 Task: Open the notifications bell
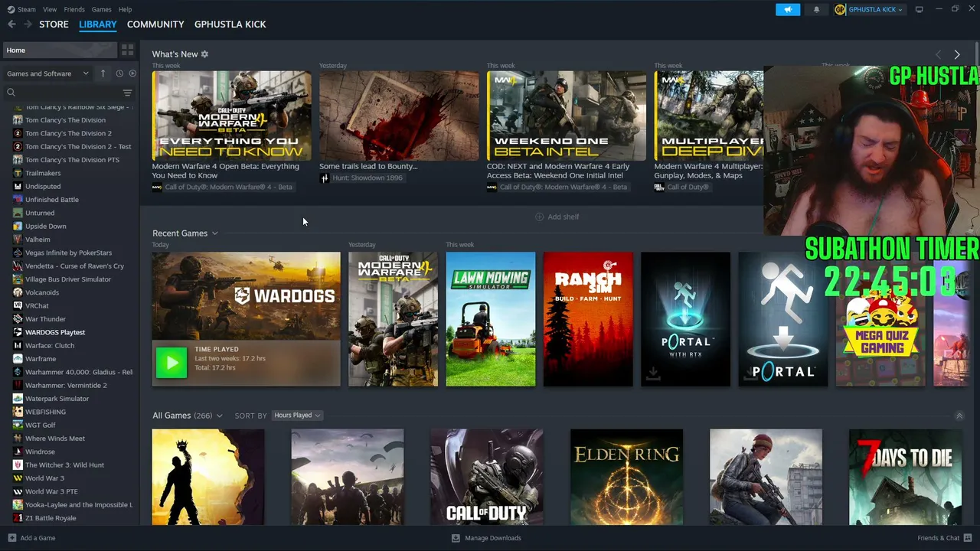pyautogui.click(x=816, y=9)
